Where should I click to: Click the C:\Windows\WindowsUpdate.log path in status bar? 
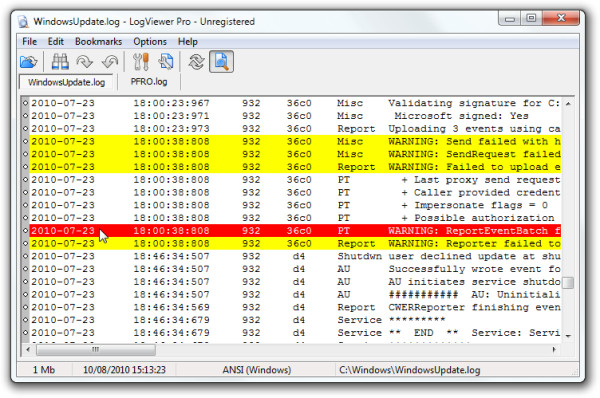[409, 370]
